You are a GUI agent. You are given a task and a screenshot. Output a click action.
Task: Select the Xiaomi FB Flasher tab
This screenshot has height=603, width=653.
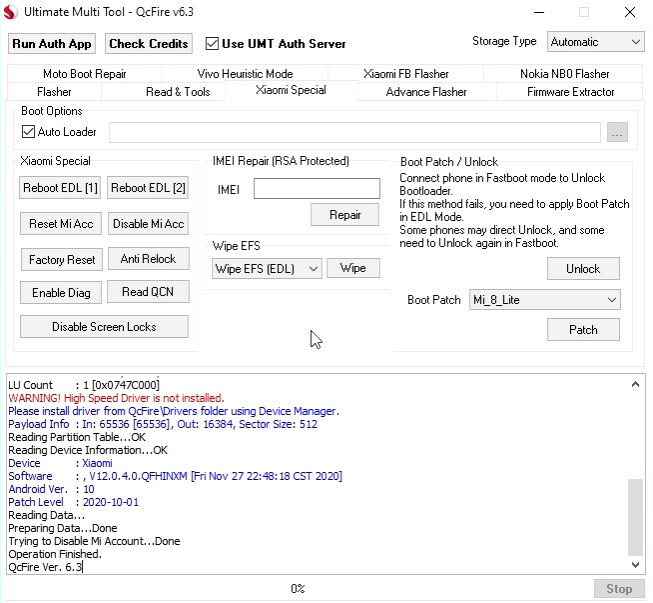(406, 74)
